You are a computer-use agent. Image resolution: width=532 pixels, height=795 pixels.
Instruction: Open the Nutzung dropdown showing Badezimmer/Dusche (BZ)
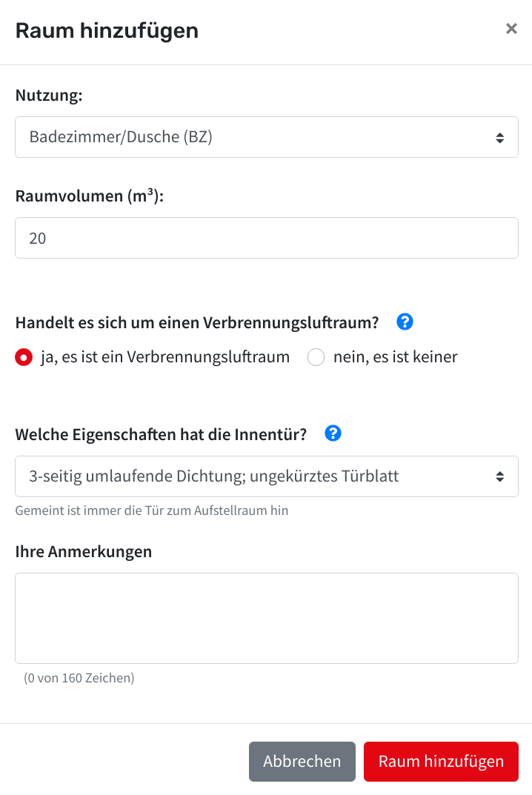point(267,137)
